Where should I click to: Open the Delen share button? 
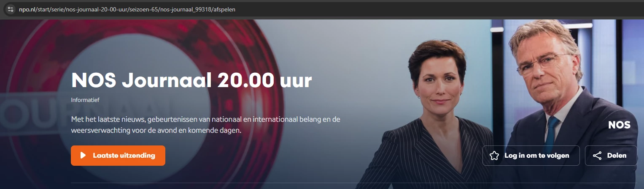pos(611,156)
